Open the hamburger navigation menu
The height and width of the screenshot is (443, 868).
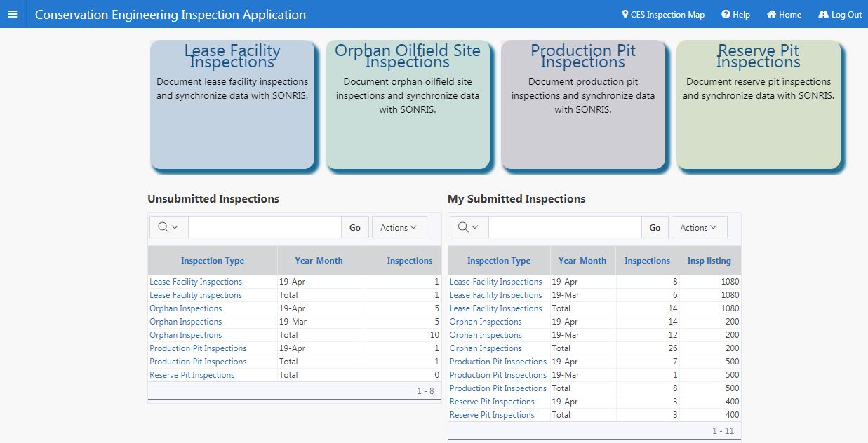pos(13,14)
